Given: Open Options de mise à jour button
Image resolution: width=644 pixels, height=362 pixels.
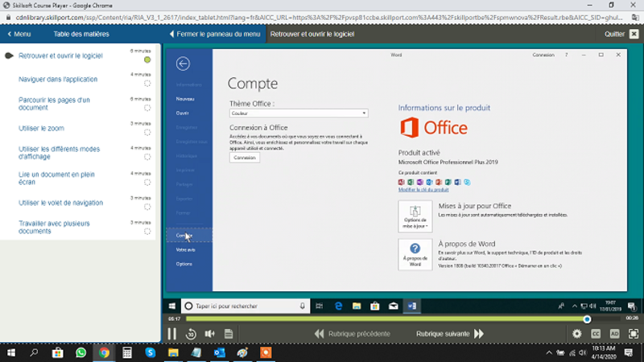Looking at the screenshot, I should 415,216.
